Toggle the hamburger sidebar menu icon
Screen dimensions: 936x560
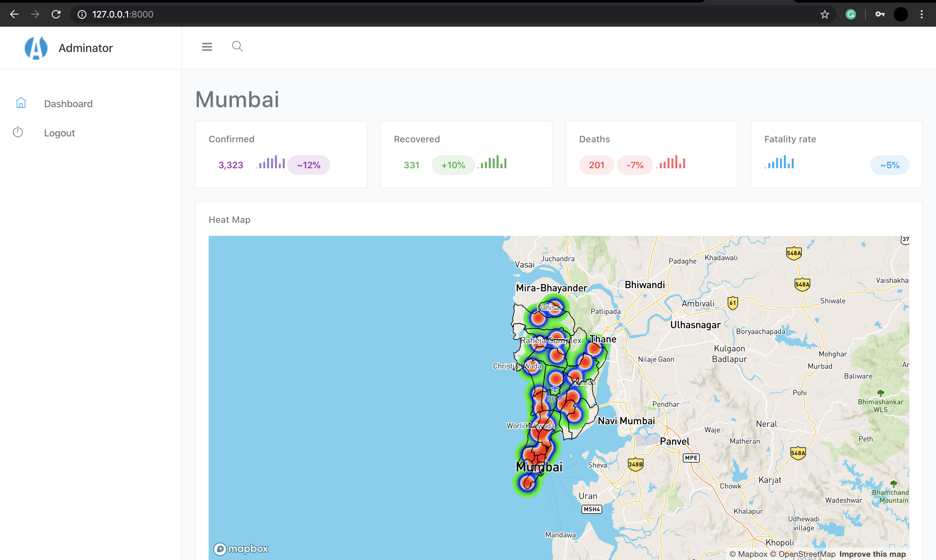click(207, 47)
